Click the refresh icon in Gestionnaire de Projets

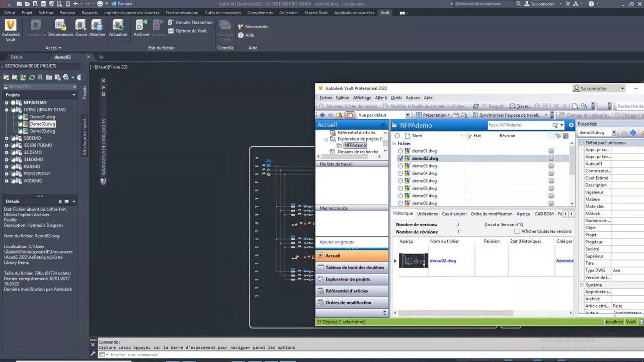click(x=32, y=77)
